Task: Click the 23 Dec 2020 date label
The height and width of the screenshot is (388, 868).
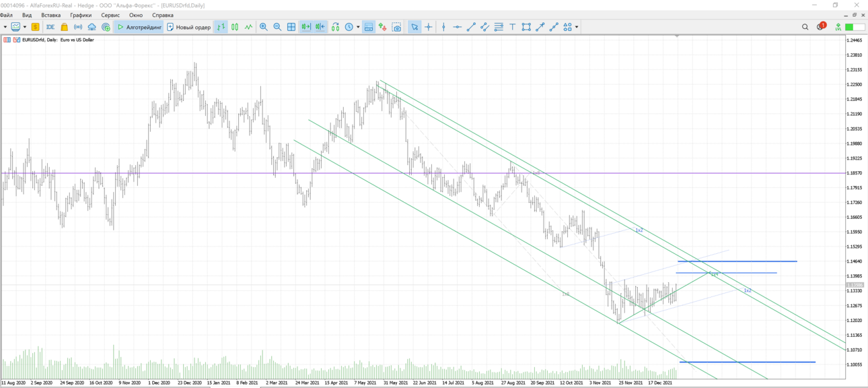Action: tap(190, 383)
